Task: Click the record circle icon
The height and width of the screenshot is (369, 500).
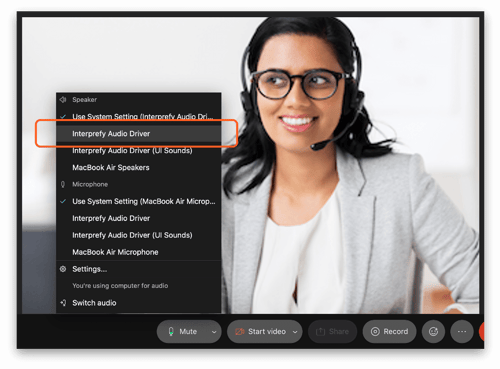Action: point(375,331)
